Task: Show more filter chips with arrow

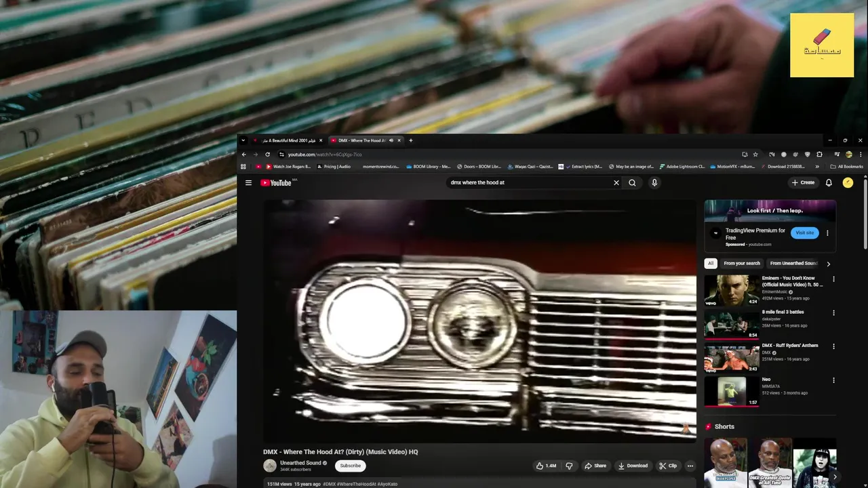Action: point(828,264)
